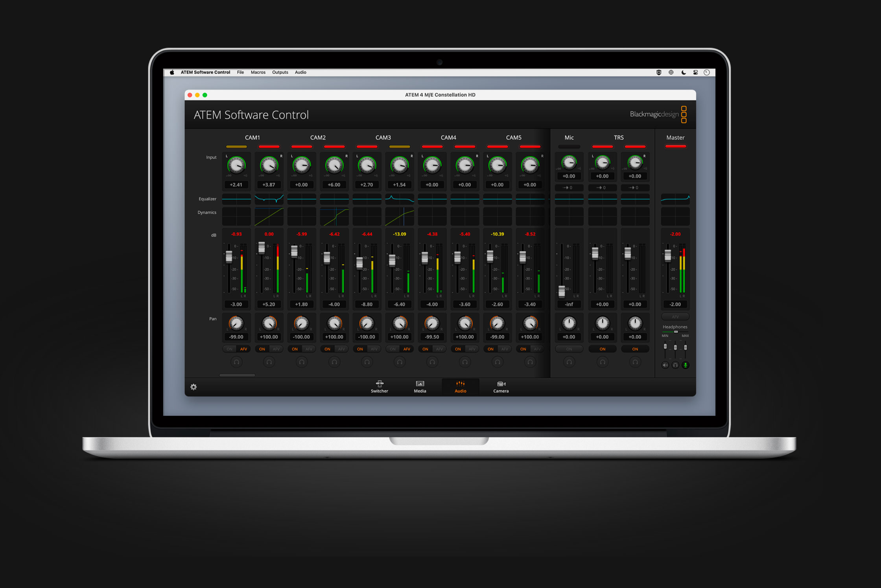Toggle AFV for CAM1 right channel
Screen dimensions: 881x588
coord(276,349)
